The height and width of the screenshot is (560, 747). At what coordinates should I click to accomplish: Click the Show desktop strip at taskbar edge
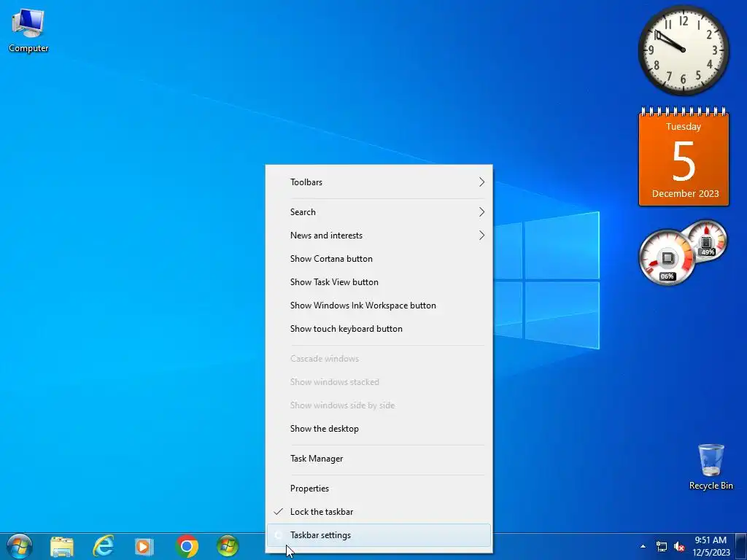click(x=741, y=546)
